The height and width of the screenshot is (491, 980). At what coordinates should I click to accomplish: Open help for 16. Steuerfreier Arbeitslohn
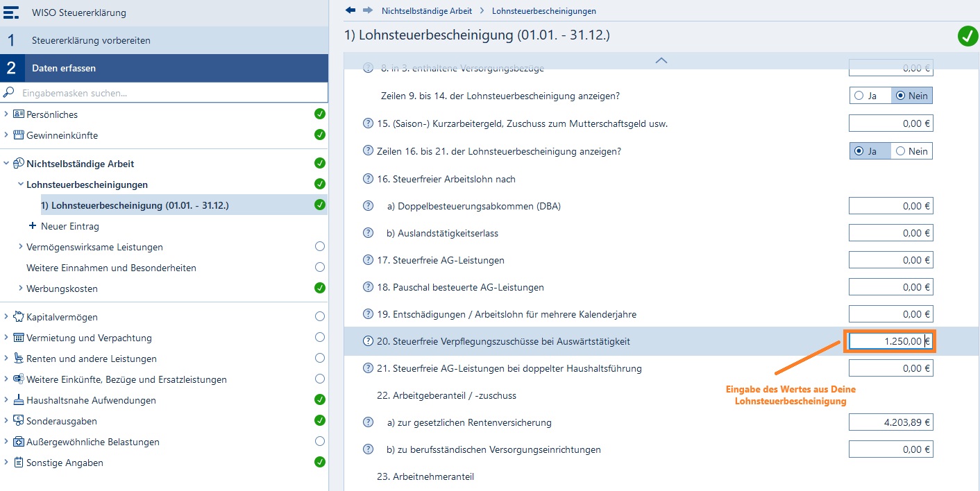click(x=369, y=179)
